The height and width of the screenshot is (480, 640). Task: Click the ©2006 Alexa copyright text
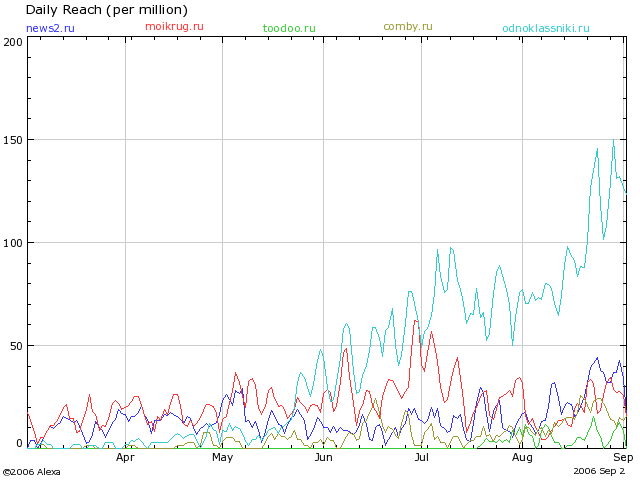31,471
